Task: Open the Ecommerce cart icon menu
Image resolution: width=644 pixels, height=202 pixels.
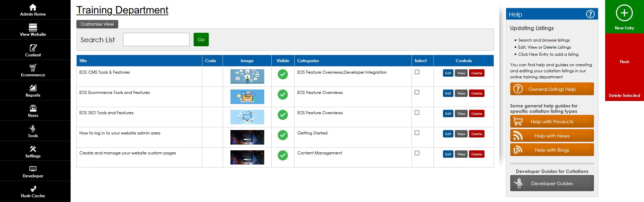Action: [x=33, y=68]
